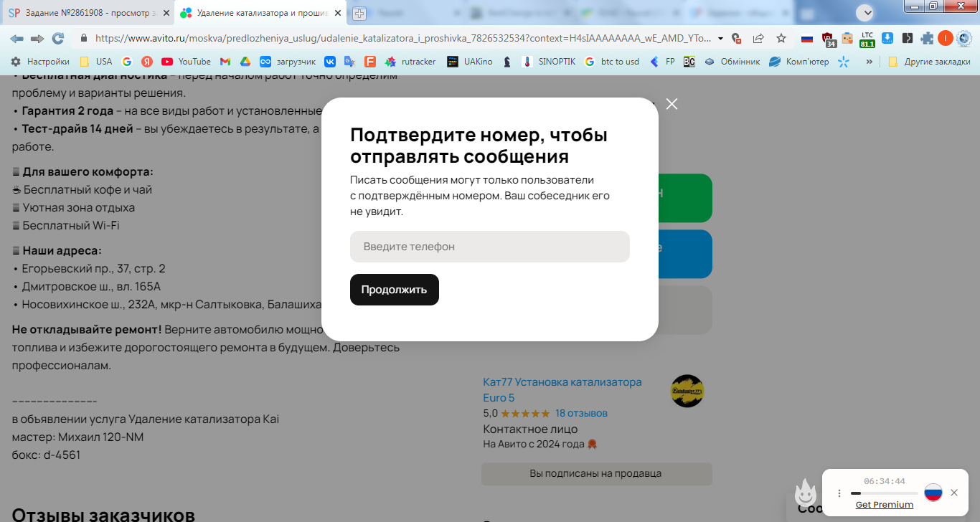The image size is (980, 522).
Task: Open the blue star Kyivstar bookmark icon
Action: coord(844,62)
